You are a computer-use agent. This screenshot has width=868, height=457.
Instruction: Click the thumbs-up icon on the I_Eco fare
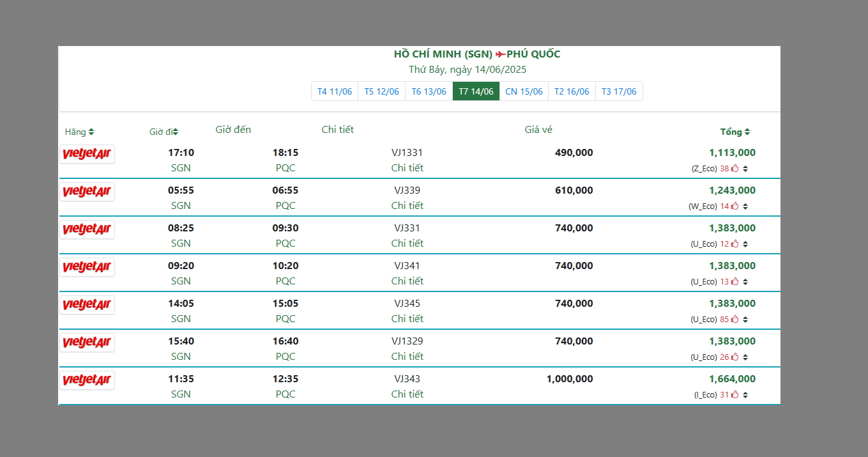[735, 395]
